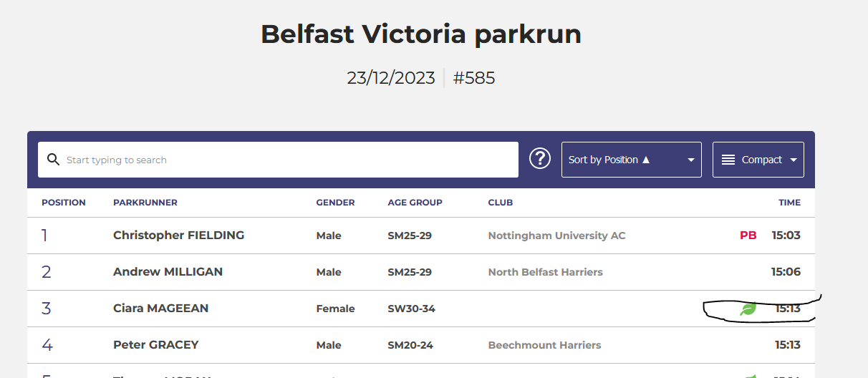868x378 pixels.
Task: Click the PARKRUNNER column header
Action: coord(145,203)
